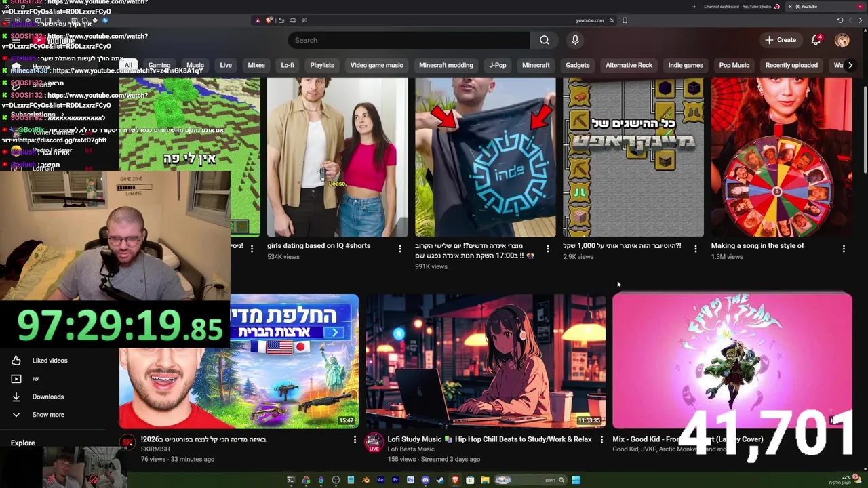This screenshot has height=488, width=868.
Task: Open Microsoft Store from the taskbar
Action: [x=470, y=480]
